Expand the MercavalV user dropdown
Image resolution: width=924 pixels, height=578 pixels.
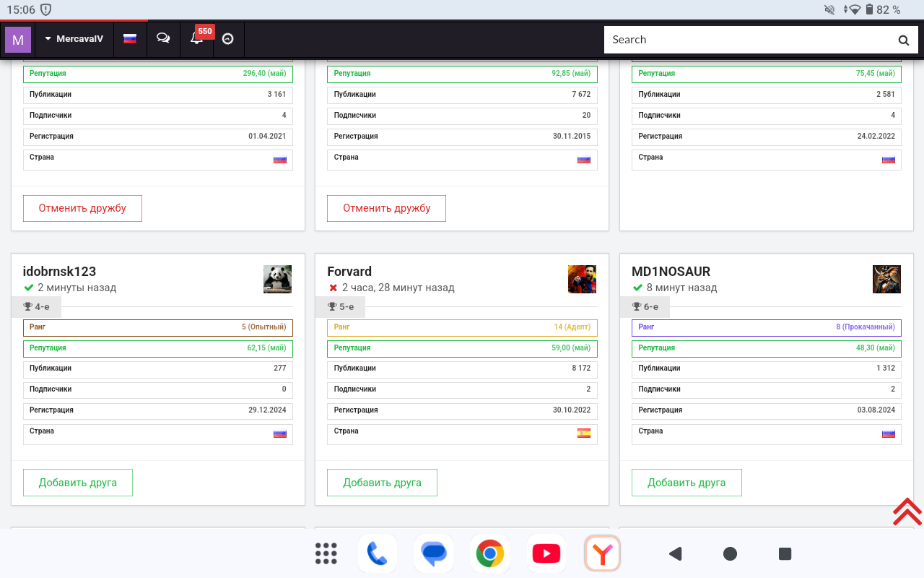pyautogui.click(x=74, y=39)
